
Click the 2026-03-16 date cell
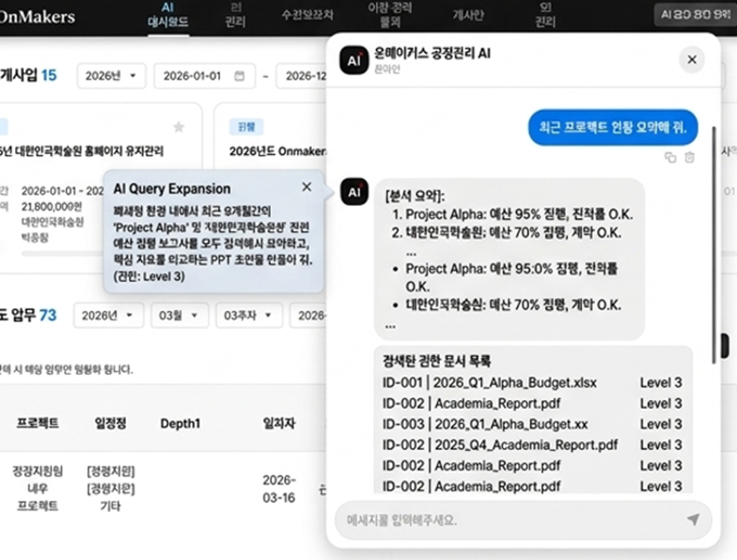[279, 489]
